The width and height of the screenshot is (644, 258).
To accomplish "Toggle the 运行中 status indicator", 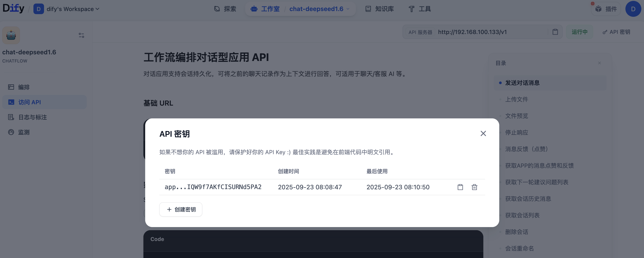I will (579, 32).
